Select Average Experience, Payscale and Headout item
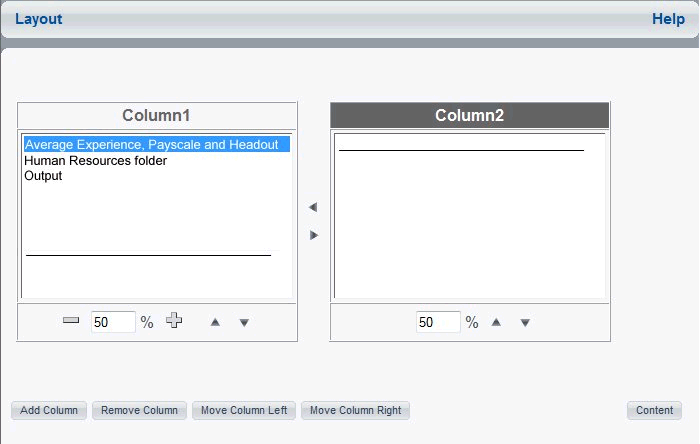The width and height of the screenshot is (700, 444). click(157, 145)
